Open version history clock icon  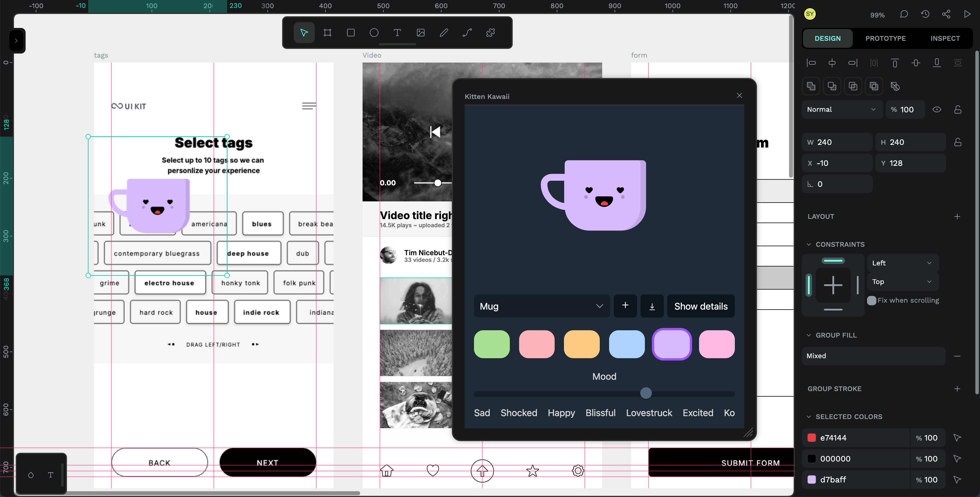(x=925, y=14)
